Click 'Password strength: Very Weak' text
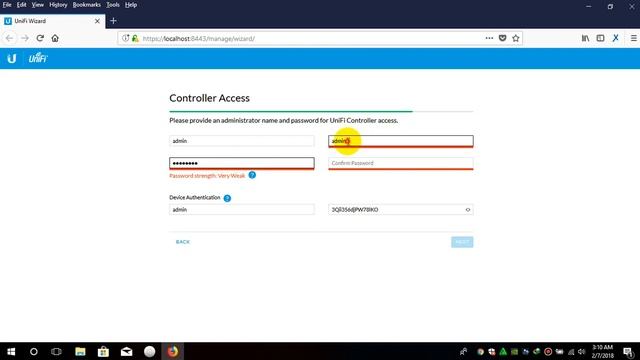This screenshot has height=360, width=640. [x=207, y=176]
